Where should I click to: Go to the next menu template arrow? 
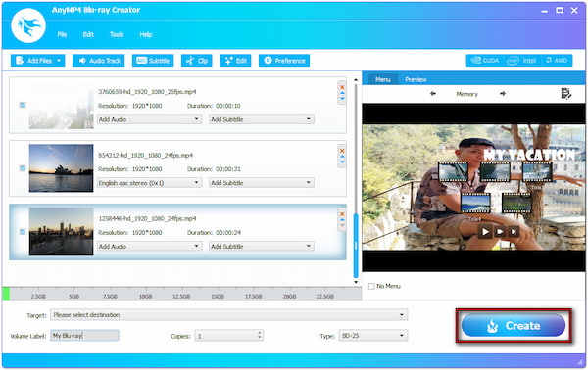[x=503, y=94]
